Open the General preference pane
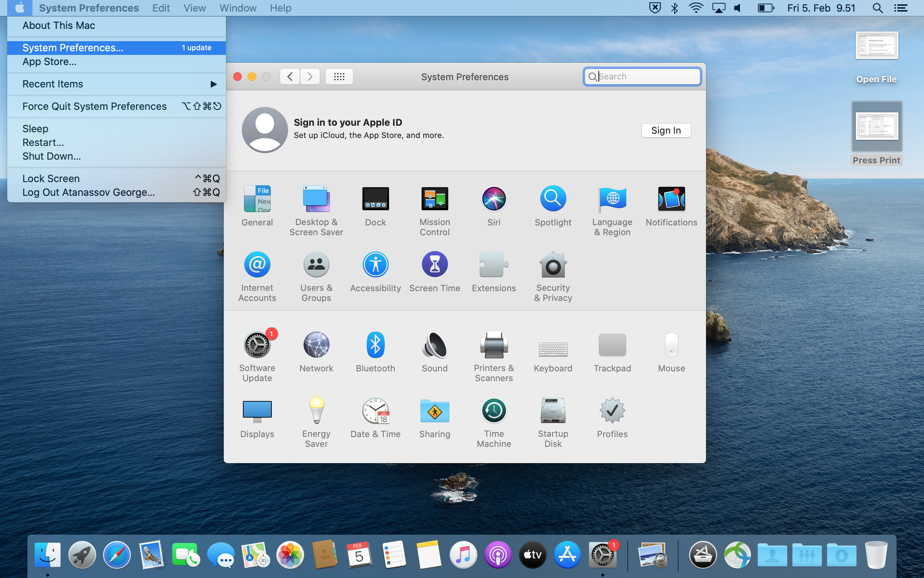 click(257, 206)
